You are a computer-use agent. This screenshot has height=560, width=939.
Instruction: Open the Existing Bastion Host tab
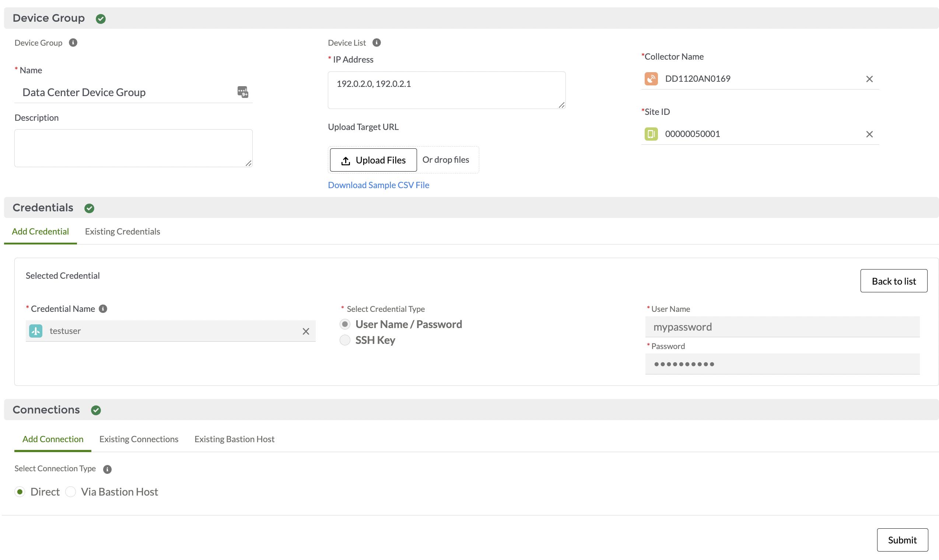[234, 439]
